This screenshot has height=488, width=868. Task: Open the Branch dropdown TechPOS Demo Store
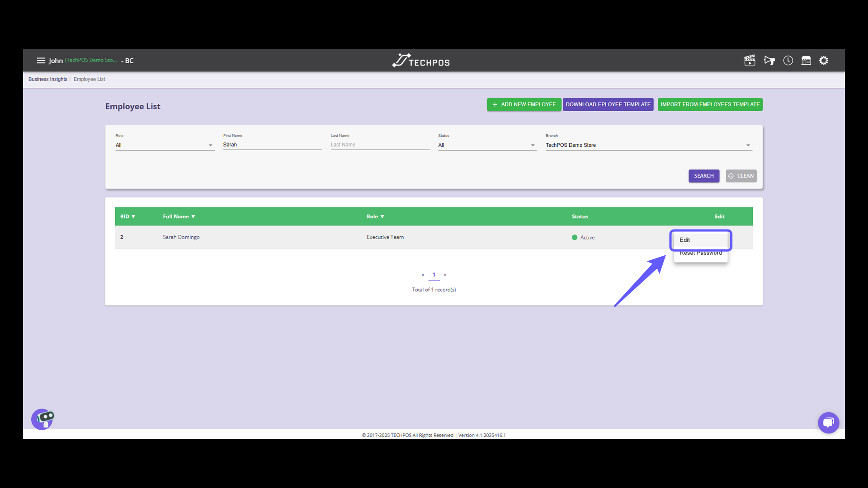pyautogui.click(x=648, y=145)
